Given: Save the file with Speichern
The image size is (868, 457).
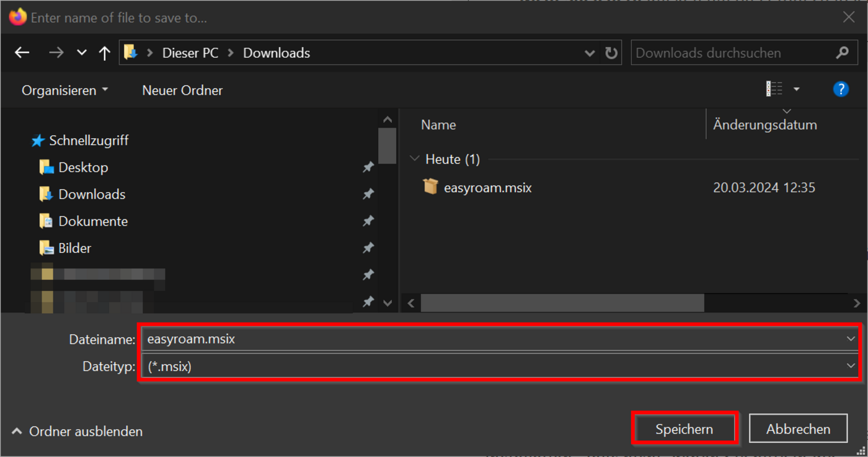Looking at the screenshot, I should click(x=684, y=428).
